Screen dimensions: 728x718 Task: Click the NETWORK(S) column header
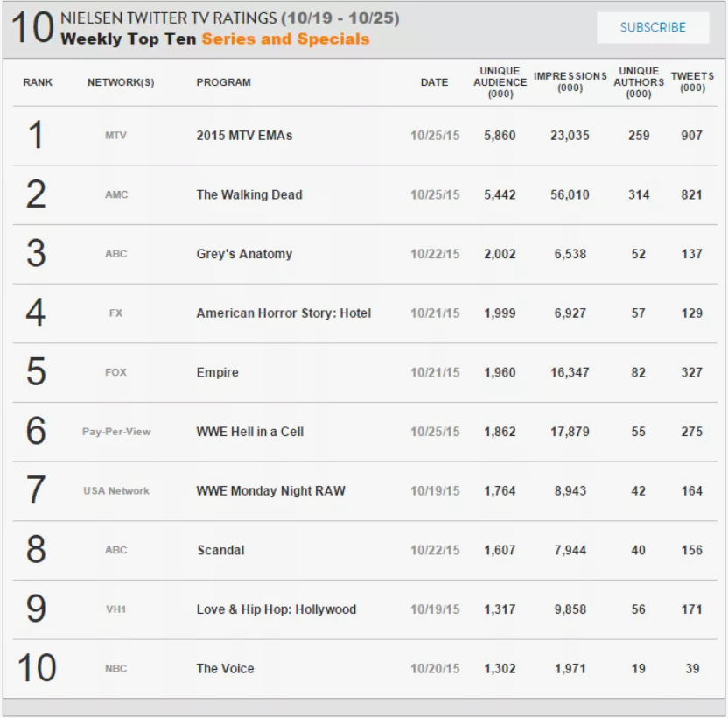(x=121, y=82)
